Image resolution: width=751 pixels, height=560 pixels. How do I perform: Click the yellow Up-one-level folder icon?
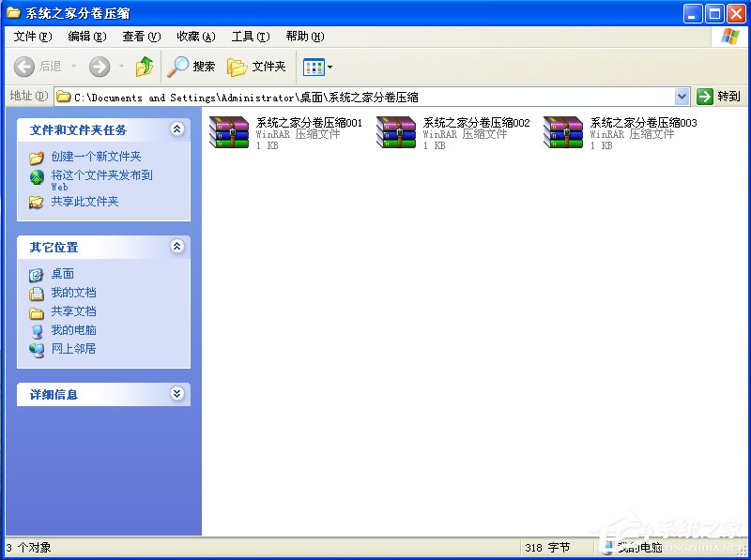(x=146, y=67)
